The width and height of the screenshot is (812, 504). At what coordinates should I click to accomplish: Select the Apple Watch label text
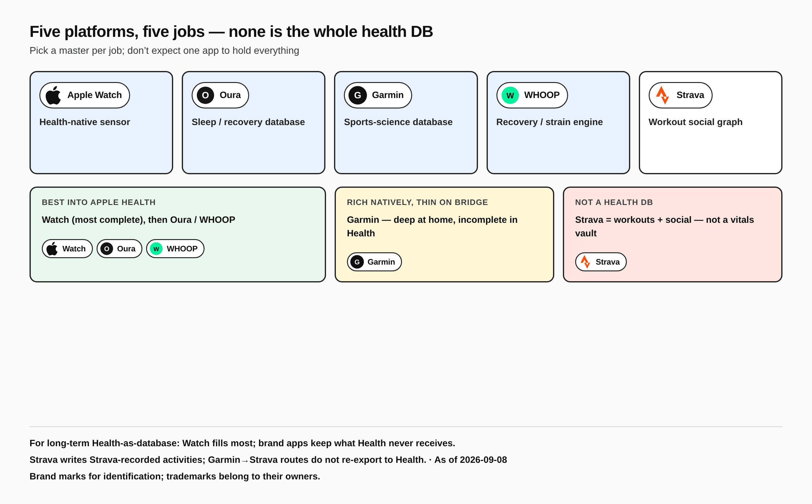[x=95, y=95]
